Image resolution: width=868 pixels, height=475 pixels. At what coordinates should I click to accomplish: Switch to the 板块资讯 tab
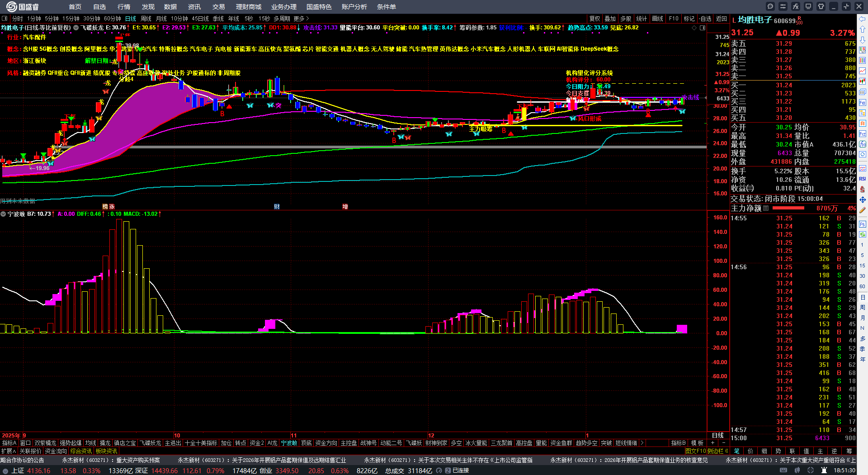(x=106, y=451)
